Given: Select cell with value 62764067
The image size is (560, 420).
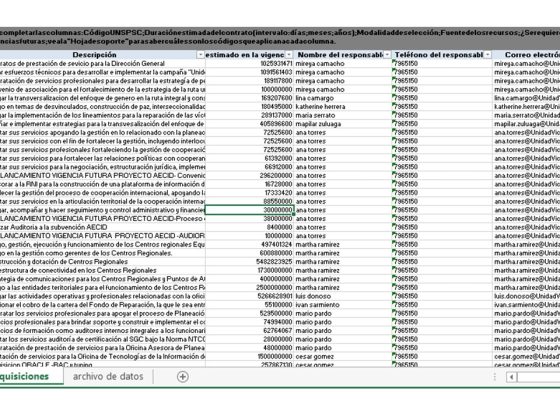Looking at the screenshot, I should tap(249, 331).
